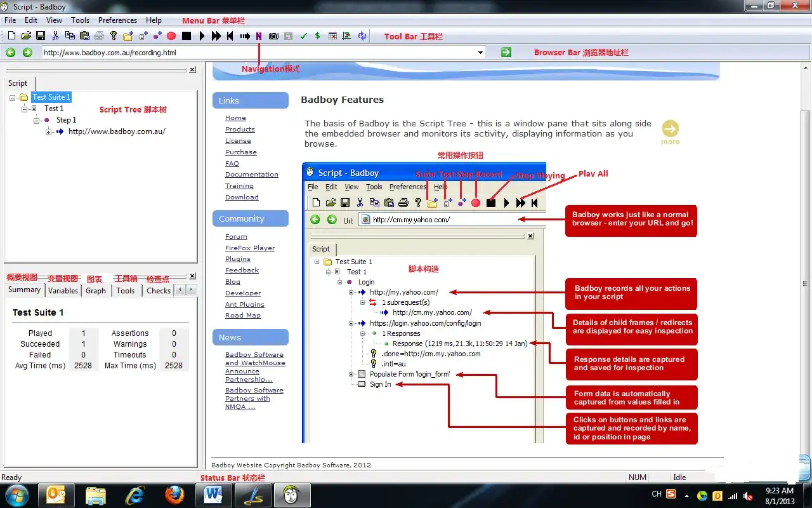Select Step 1 in the script tree
Viewport: 812px width, 508px height.
tap(66, 120)
